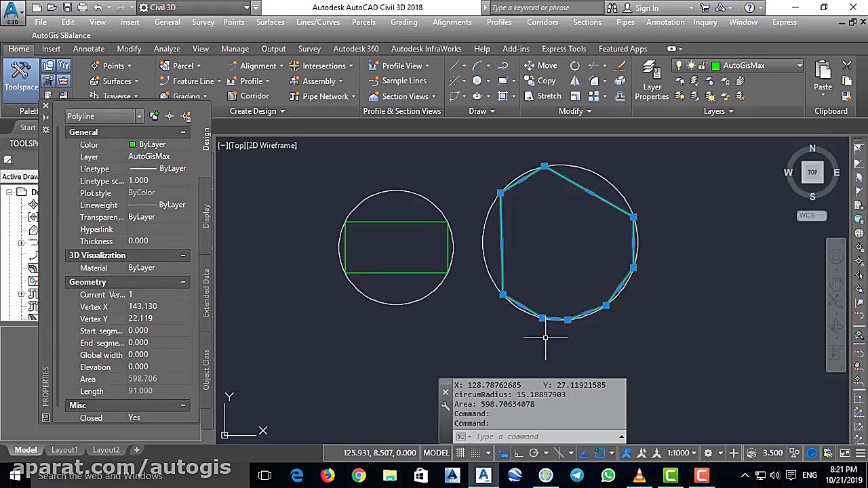
Task: Expand the Modify panel options
Action: (x=575, y=111)
